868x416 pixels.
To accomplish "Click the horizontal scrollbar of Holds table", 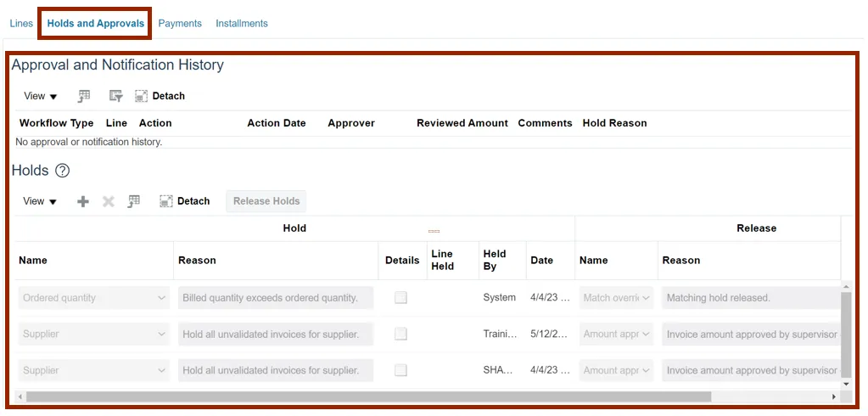I will pyautogui.click(x=365, y=396).
